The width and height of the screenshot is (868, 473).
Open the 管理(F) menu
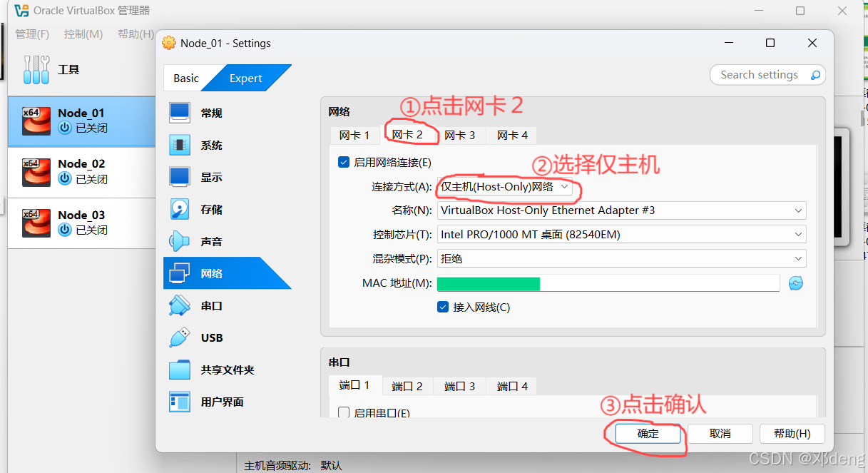[x=32, y=34]
